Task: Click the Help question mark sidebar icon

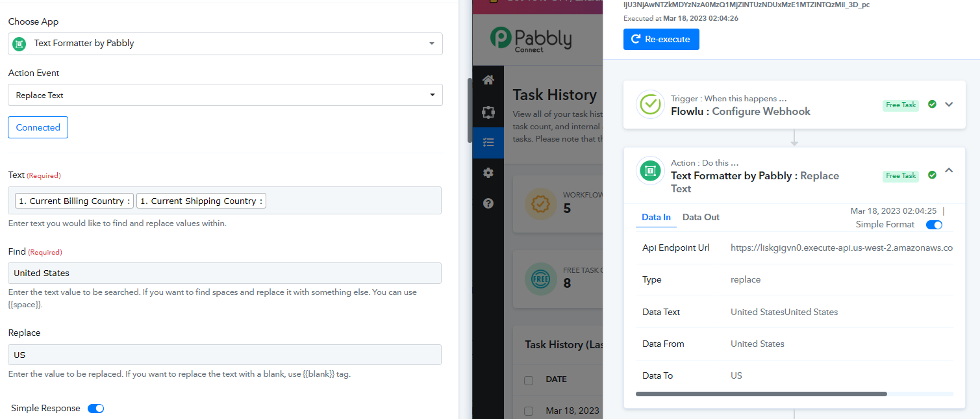Action: click(x=488, y=203)
